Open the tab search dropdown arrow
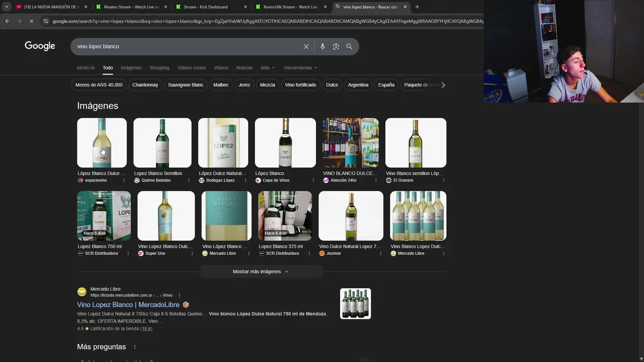This screenshot has width=644, height=362. click(x=7, y=7)
